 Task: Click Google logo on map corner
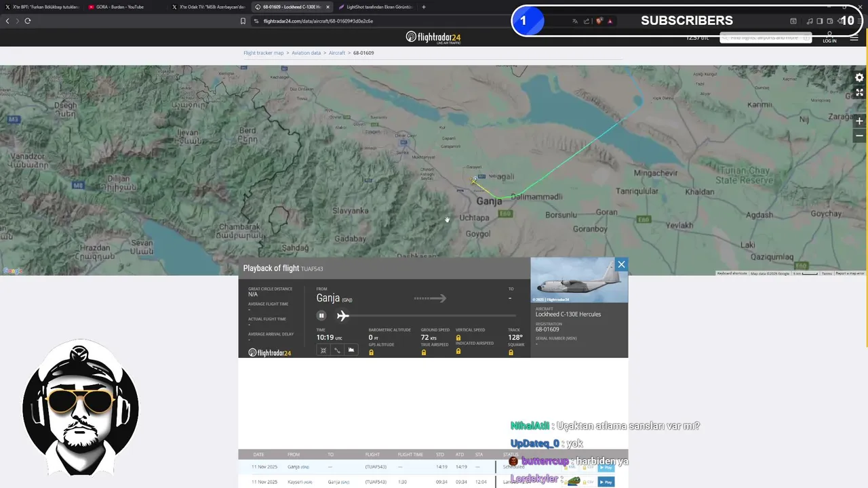(12, 271)
